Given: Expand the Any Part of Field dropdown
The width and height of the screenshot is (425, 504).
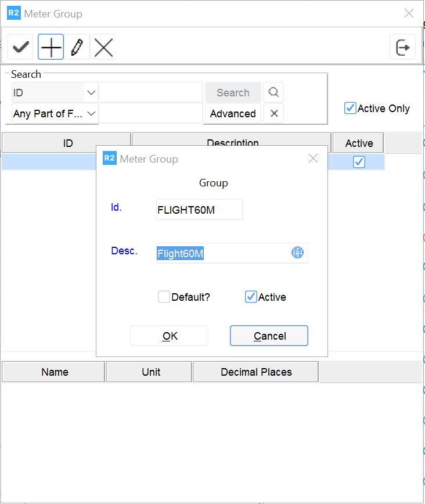Looking at the screenshot, I should point(91,114).
